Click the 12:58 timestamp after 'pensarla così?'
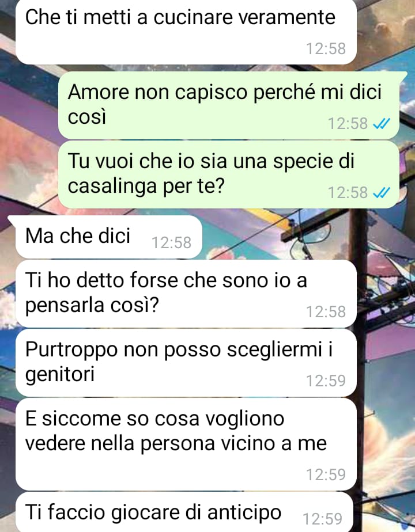Viewport: 415px width, 532px height. click(326, 311)
